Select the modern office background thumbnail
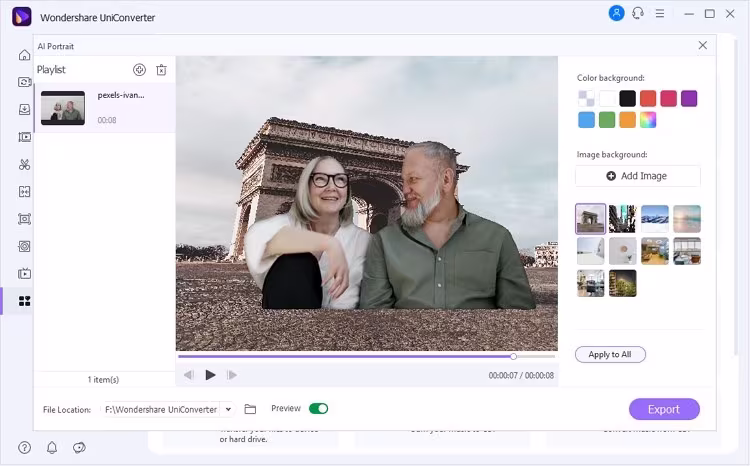The width and height of the screenshot is (750, 466). pyautogui.click(x=591, y=283)
